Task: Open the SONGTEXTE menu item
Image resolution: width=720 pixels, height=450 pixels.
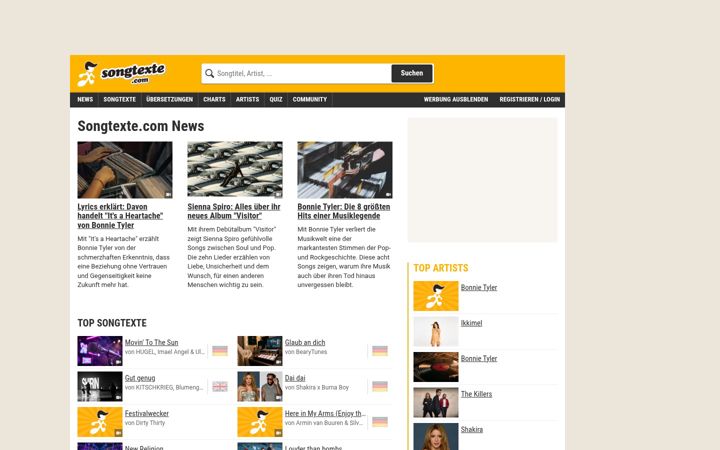Action: 119,100
